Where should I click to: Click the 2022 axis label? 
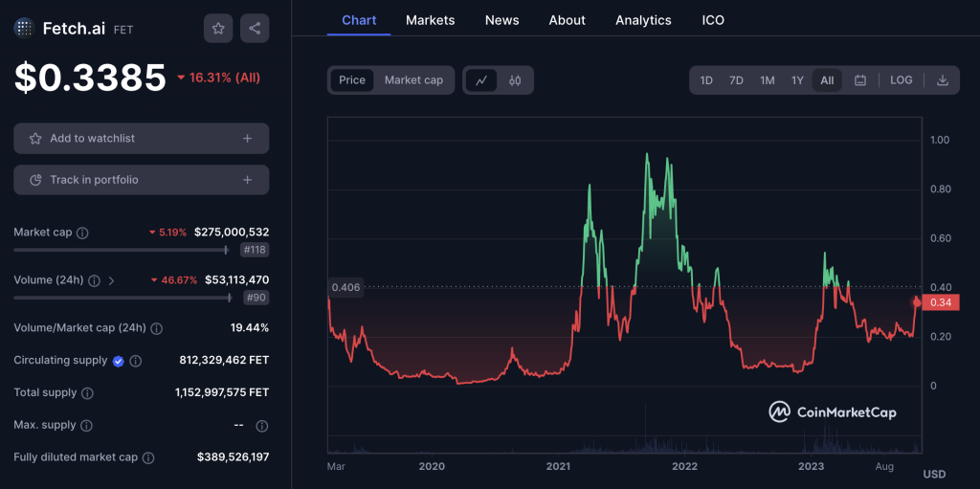[685, 466]
